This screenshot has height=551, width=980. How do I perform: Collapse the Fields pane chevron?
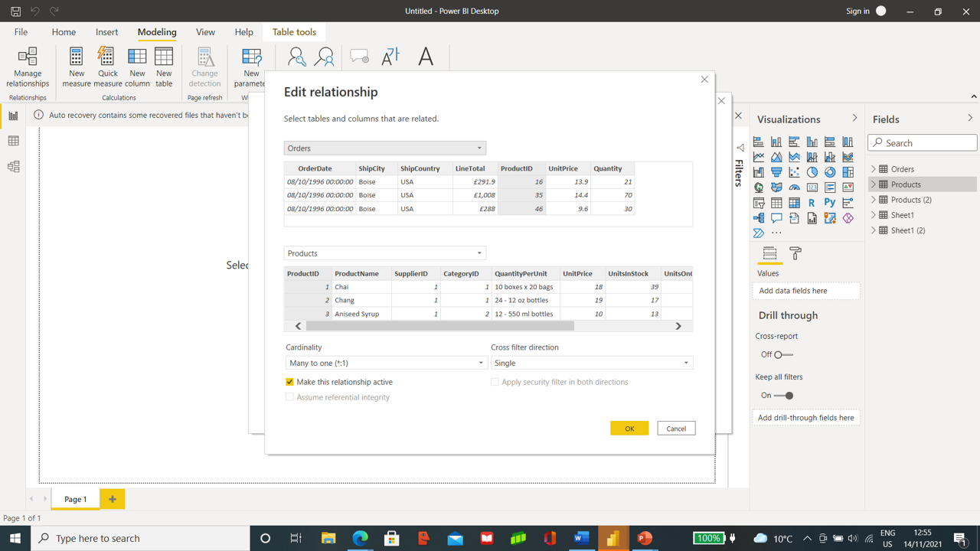(x=969, y=119)
